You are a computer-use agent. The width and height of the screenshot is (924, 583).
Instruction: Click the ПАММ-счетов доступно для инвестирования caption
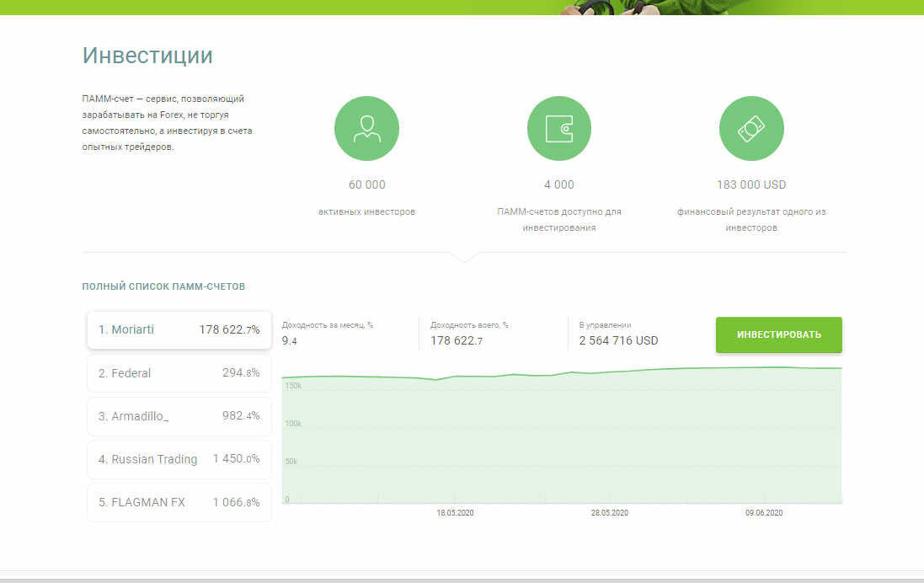click(558, 219)
